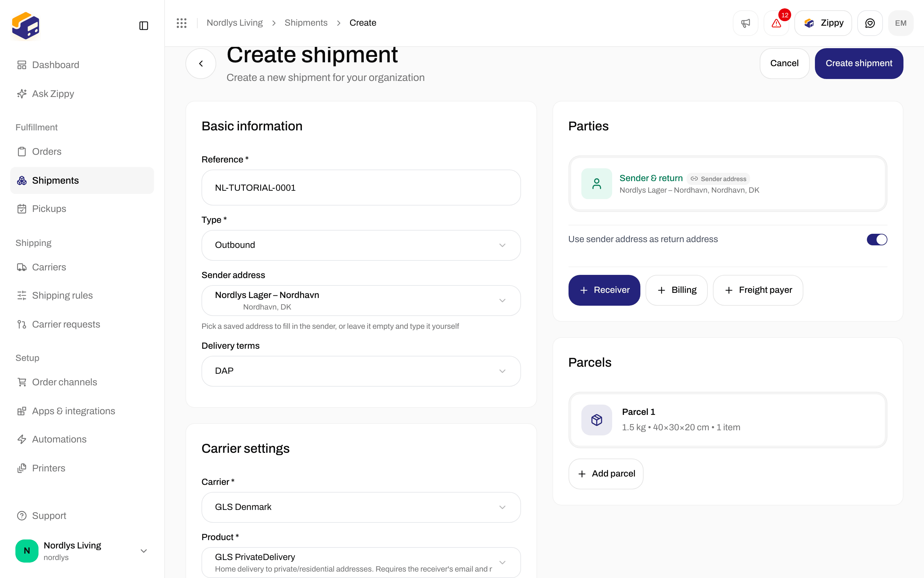The width and height of the screenshot is (924, 578).
Task: Click the back arrow button
Action: pyautogui.click(x=201, y=64)
